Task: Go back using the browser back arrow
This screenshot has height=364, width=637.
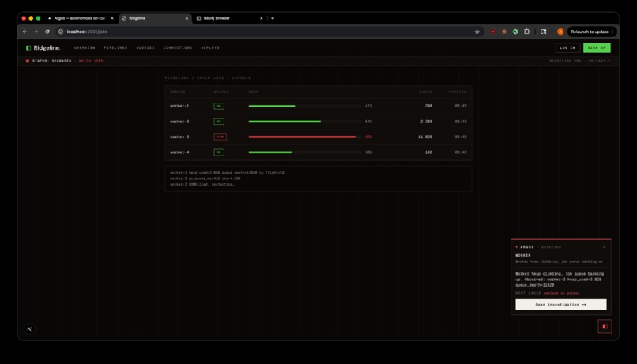Action: click(24, 32)
